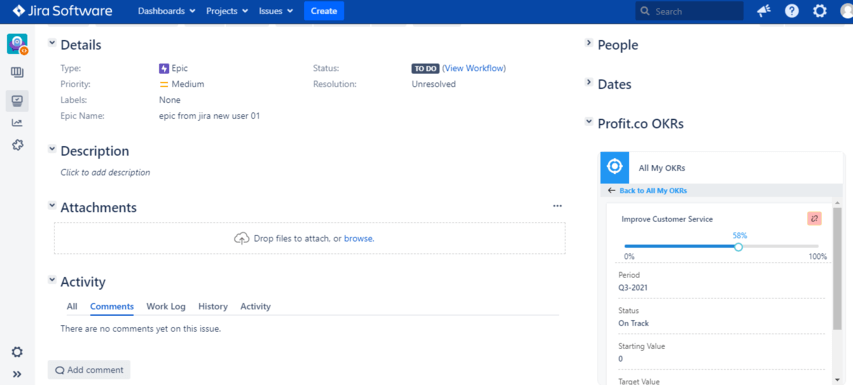Click the Medium priority icon
The image size is (853, 385).
164,84
